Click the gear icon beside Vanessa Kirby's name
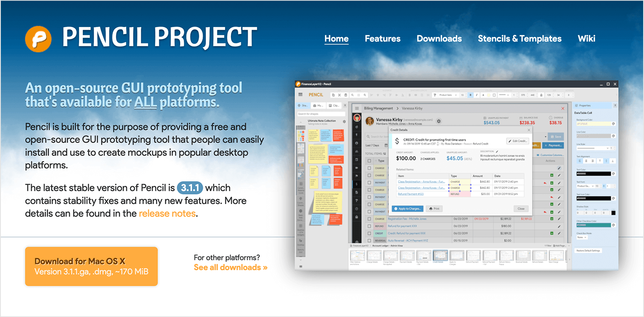Image resolution: width=644 pixels, height=317 pixels. 439,121
